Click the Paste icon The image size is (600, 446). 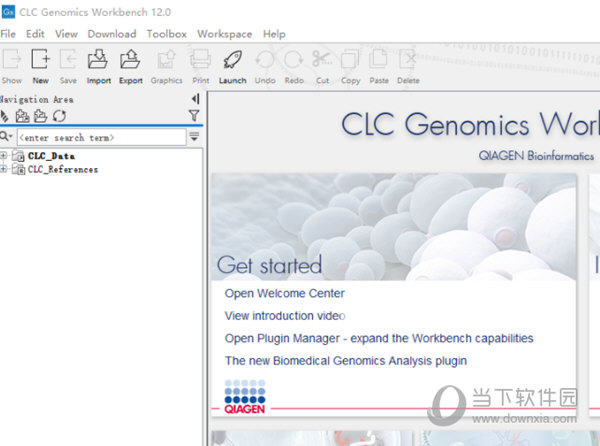[x=378, y=59]
